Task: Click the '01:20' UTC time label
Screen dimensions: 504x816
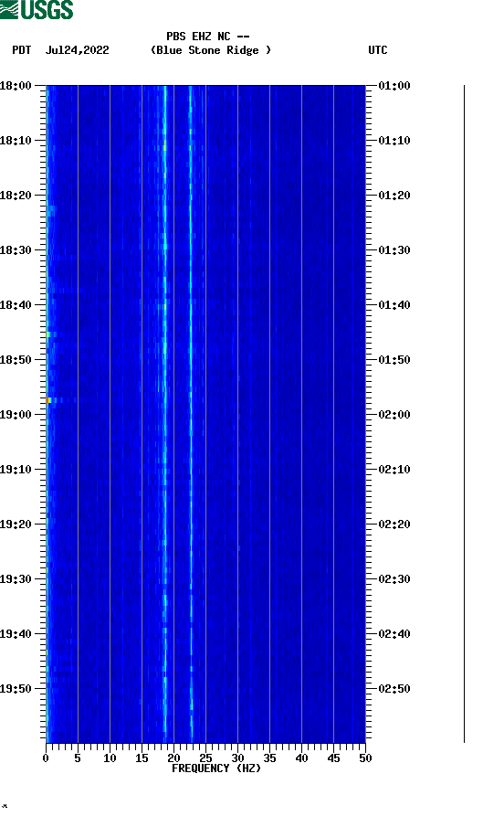Action: tap(394, 196)
